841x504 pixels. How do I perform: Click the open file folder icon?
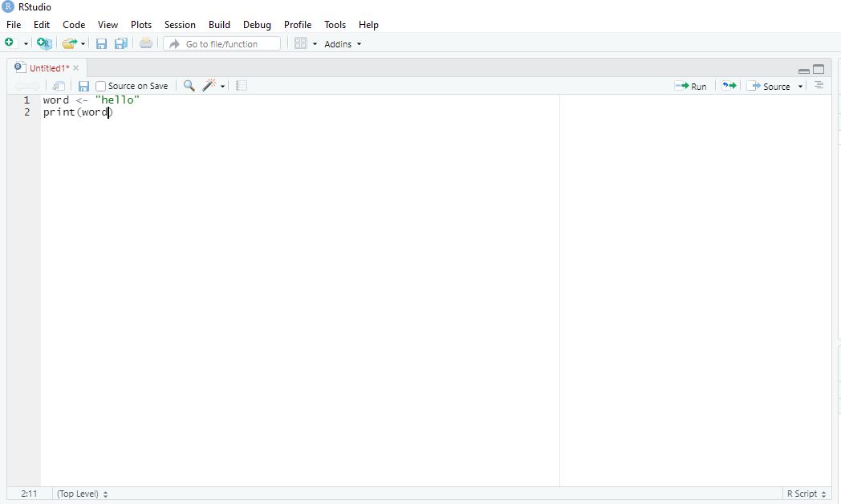pyautogui.click(x=70, y=44)
